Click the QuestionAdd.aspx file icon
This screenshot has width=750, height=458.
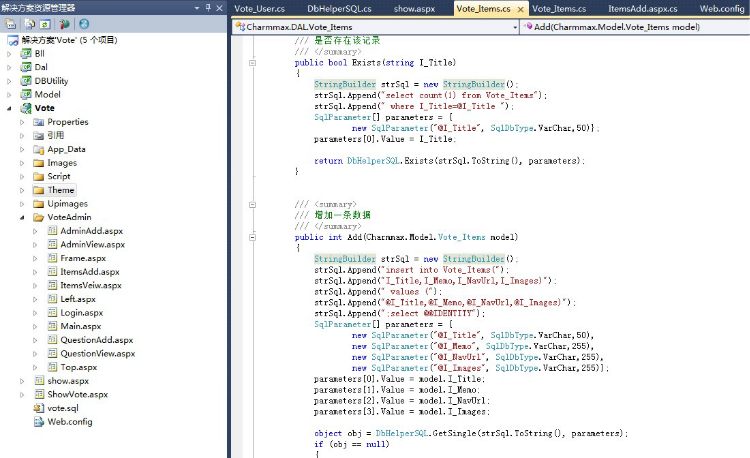click(53, 340)
